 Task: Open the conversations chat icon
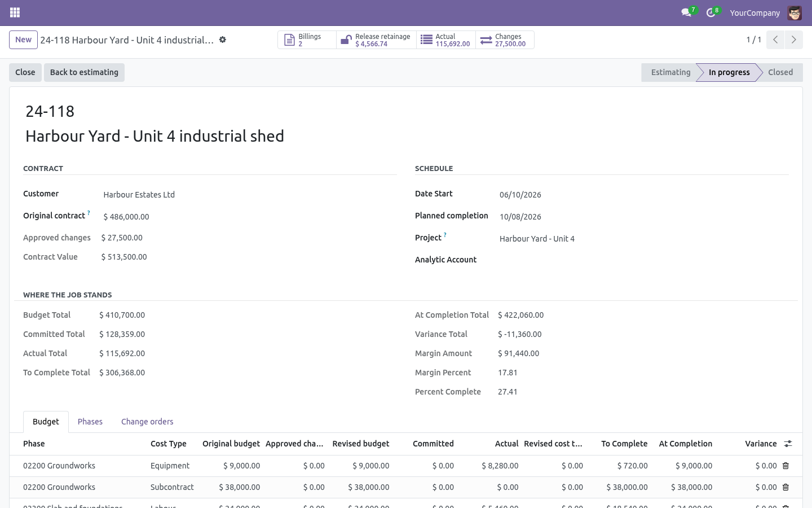(x=686, y=12)
